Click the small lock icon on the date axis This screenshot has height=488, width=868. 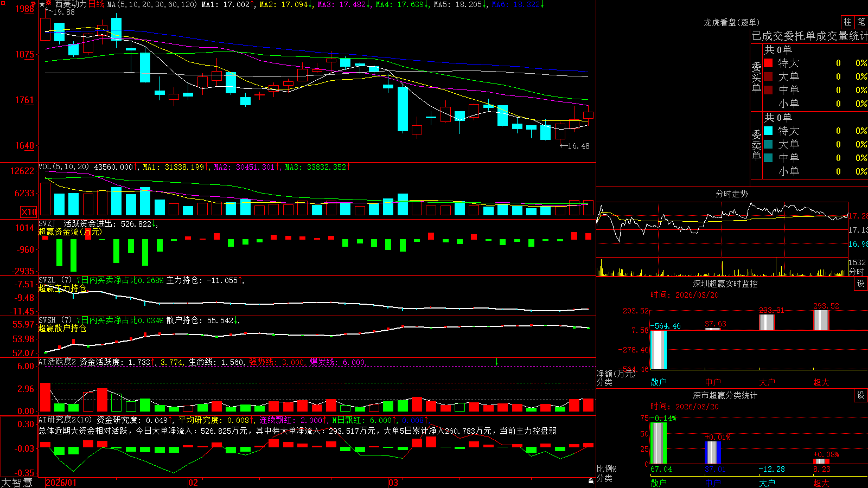591,481
